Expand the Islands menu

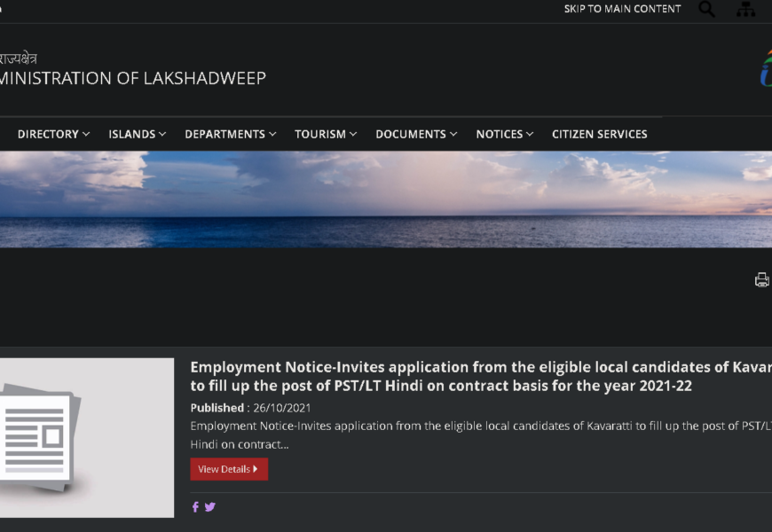[137, 134]
